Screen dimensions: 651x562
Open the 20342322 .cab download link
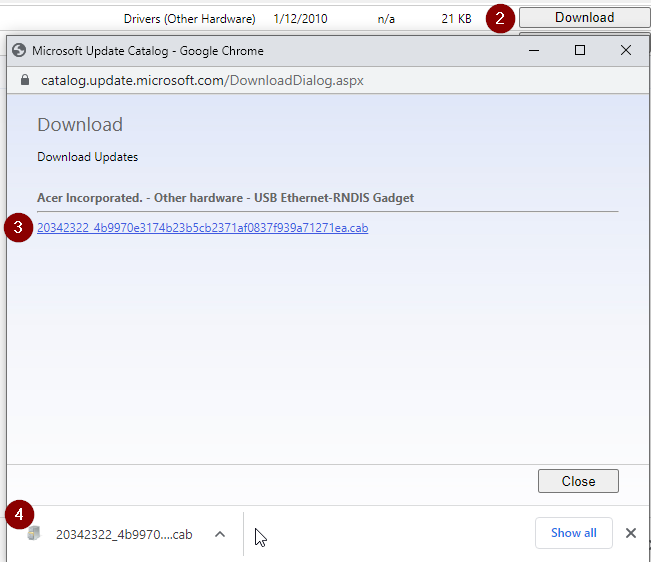click(x=202, y=228)
